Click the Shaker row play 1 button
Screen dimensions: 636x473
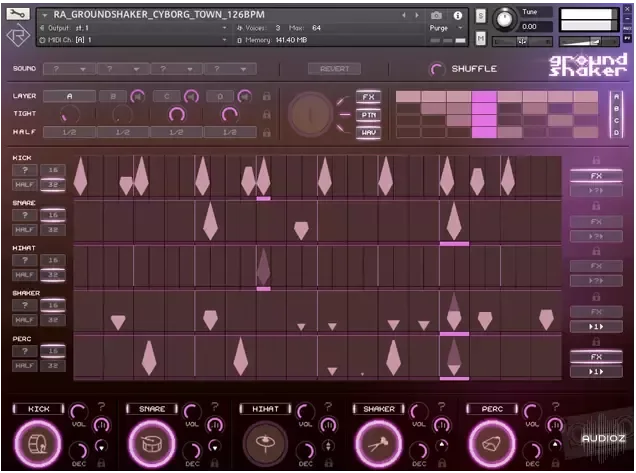click(x=596, y=327)
